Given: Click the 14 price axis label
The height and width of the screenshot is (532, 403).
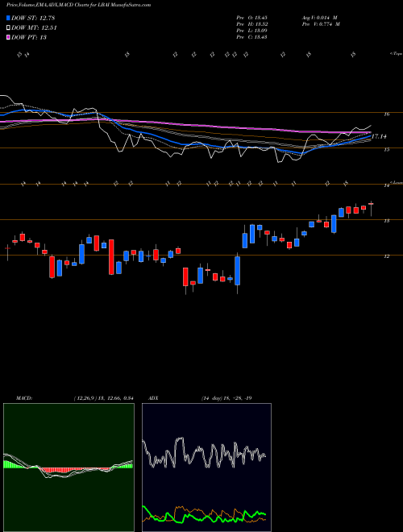Looking at the screenshot, I should 386,185.
